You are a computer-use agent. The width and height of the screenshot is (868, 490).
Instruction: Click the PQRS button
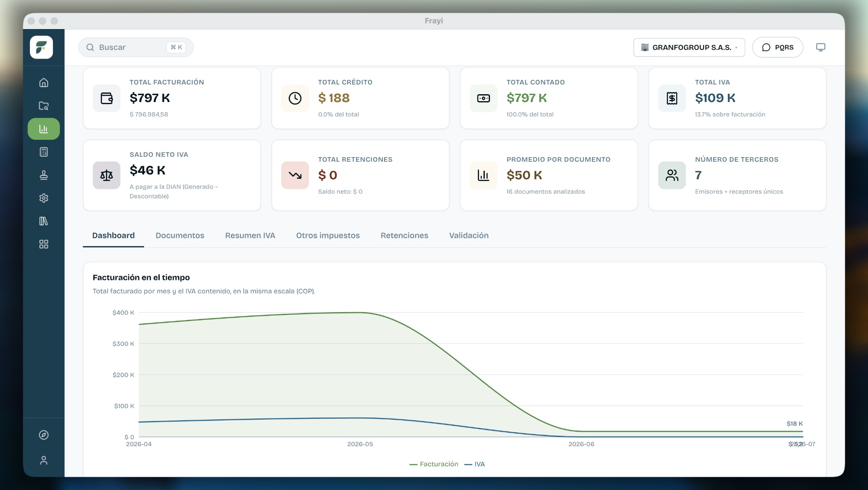click(778, 47)
